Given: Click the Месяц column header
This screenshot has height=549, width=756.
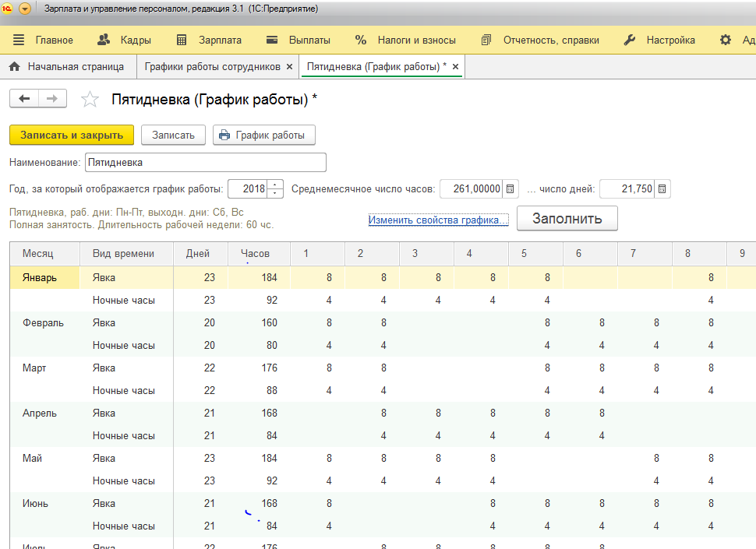Looking at the screenshot, I should 45,253.
